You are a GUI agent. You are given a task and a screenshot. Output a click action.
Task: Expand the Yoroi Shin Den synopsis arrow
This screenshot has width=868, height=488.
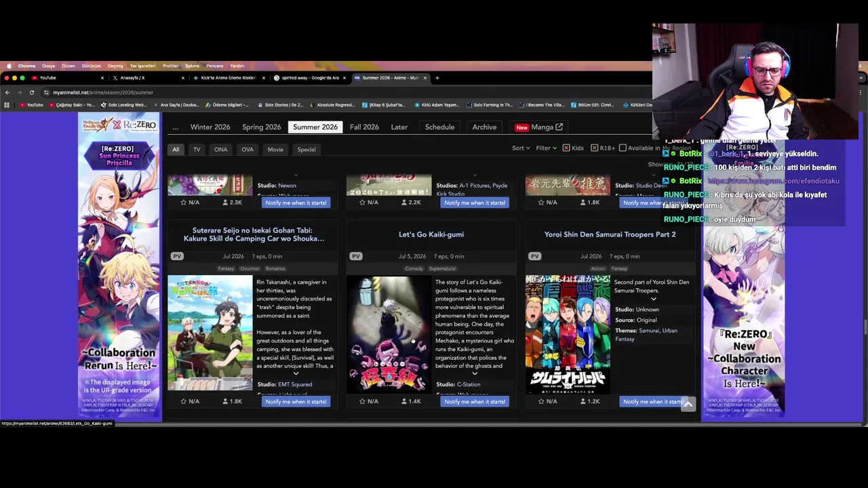tap(654, 299)
